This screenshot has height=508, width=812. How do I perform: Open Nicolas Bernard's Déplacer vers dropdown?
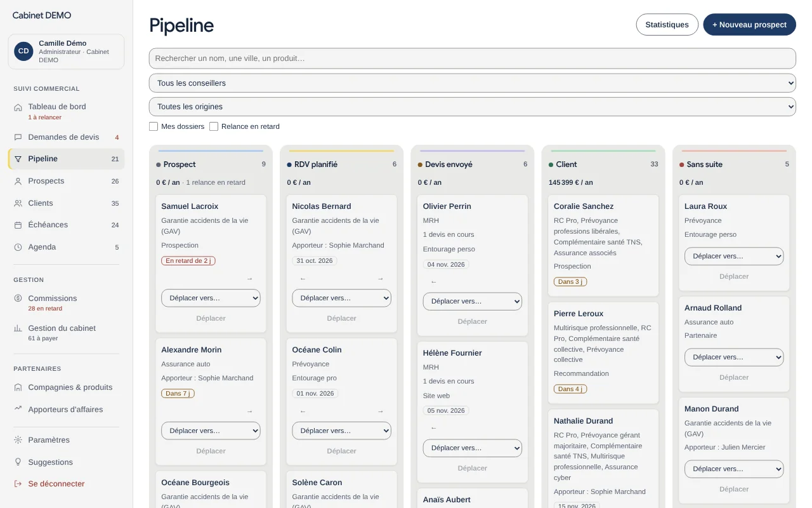coord(341,298)
